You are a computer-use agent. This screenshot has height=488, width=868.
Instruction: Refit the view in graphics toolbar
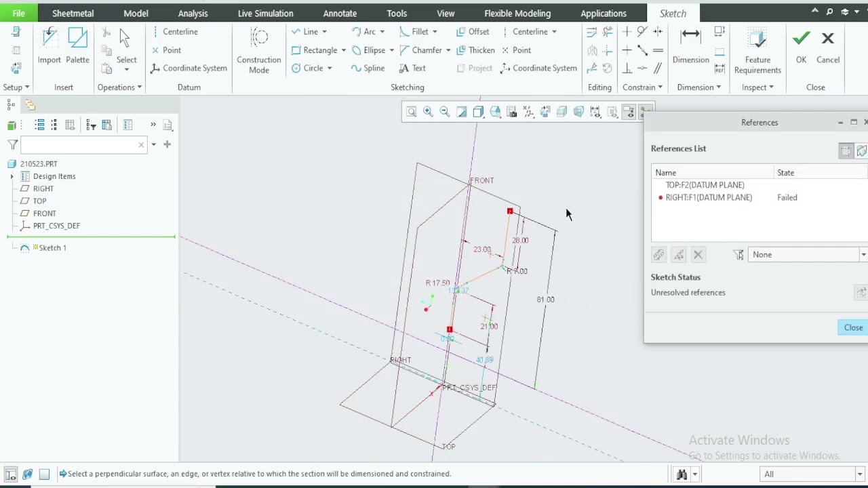[x=411, y=112]
